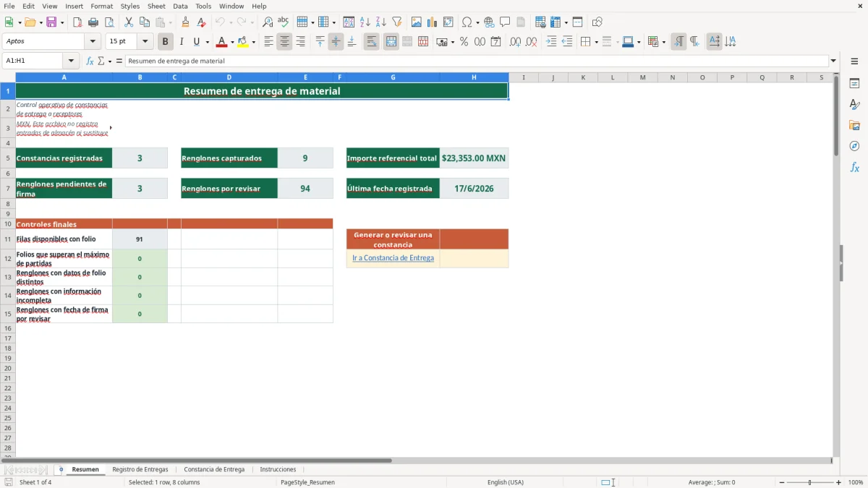Open Save button dropdown arrow

pyautogui.click(x=62, y=22)
